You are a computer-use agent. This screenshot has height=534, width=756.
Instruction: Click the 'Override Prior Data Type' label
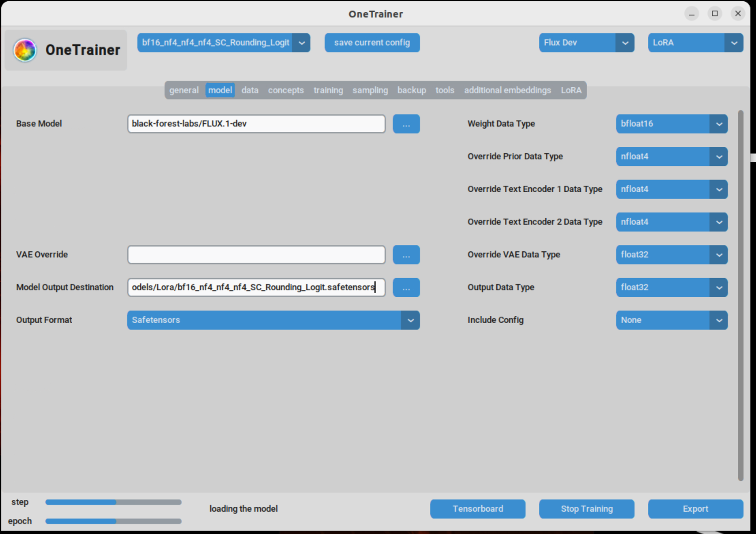(x=515, y=156)
